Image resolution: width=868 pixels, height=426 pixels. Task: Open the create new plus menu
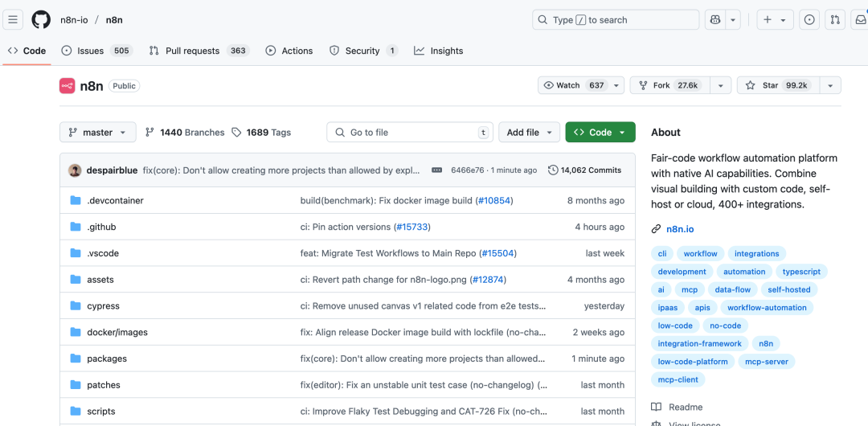(775, 20)
